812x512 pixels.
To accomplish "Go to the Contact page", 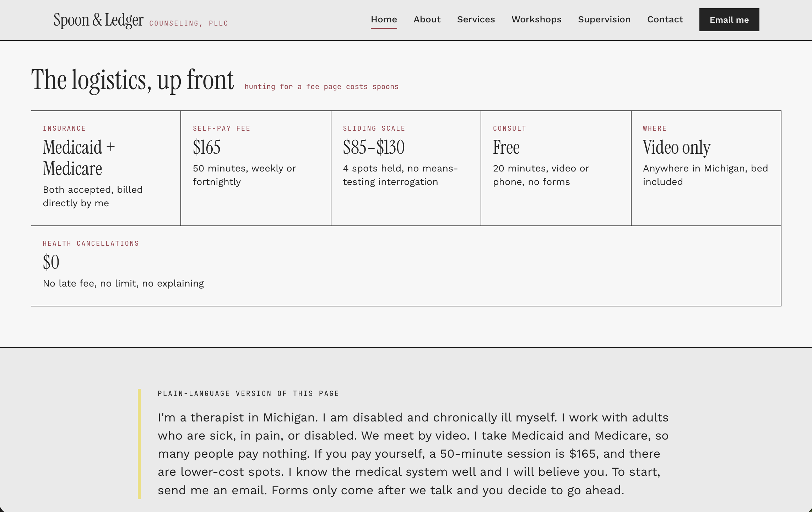I will click(665, 20).
